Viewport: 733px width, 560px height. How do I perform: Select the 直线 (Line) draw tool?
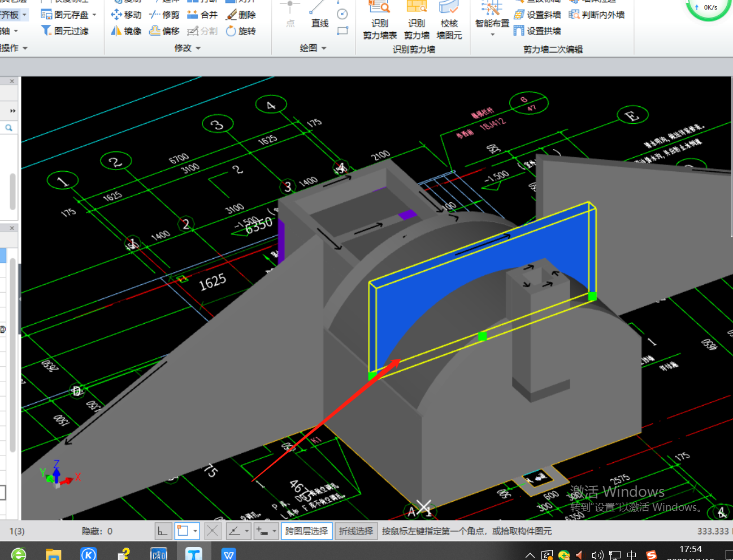click(x=320, y=14)
